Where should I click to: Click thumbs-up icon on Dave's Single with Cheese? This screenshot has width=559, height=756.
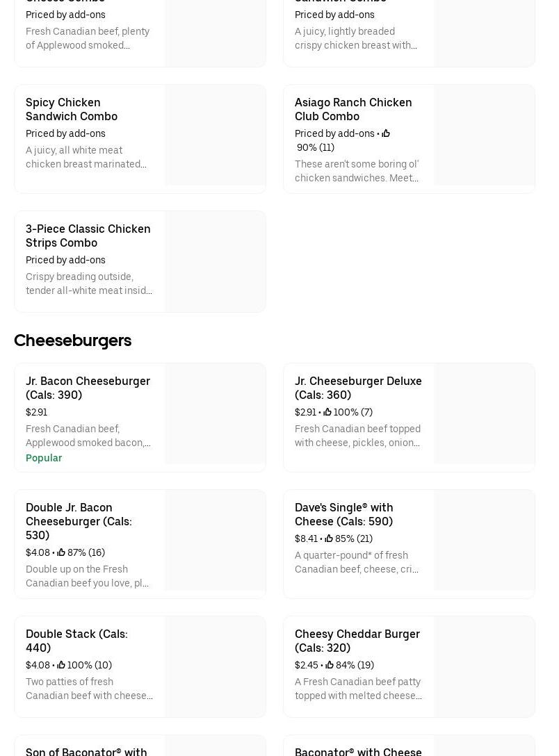pyautogui.click(x=329, y=539)
